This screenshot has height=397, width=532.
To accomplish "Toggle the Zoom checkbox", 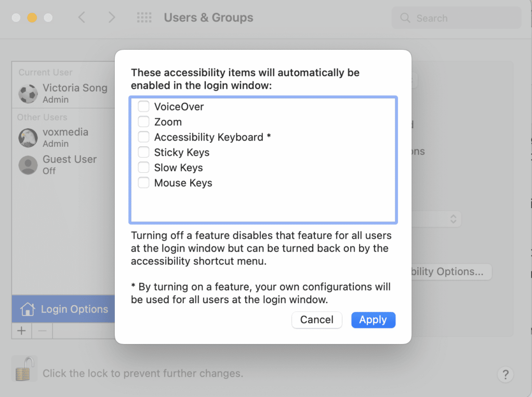I will click(143, 122).
